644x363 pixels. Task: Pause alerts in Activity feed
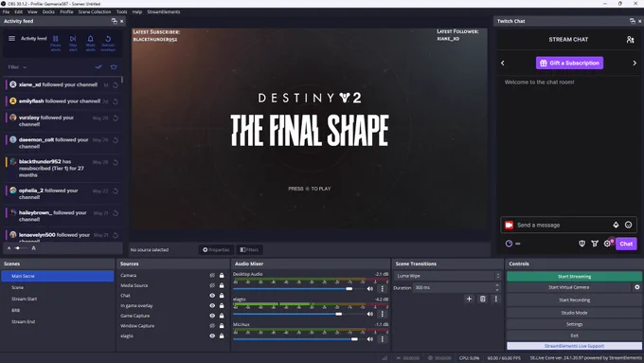click(x=56, y=43)
